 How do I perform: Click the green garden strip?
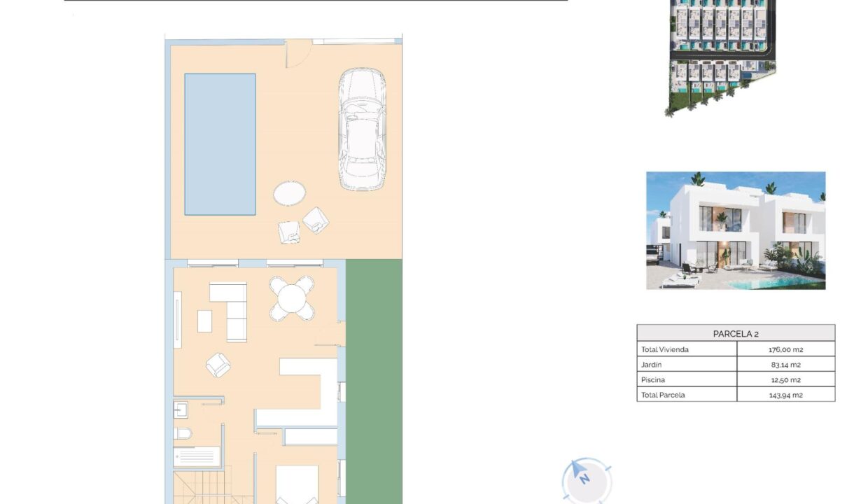[374, 381]
